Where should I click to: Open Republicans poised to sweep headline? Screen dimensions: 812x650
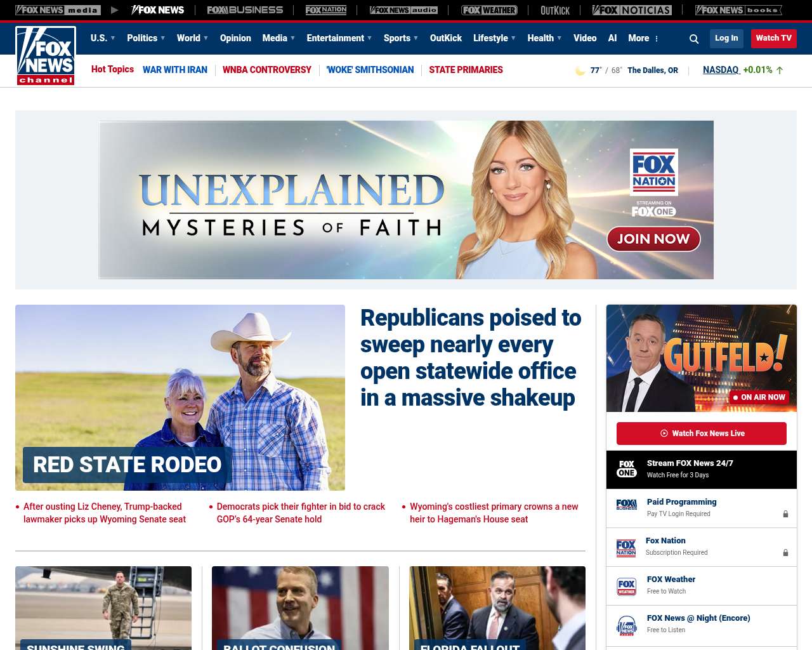point(471,357)
